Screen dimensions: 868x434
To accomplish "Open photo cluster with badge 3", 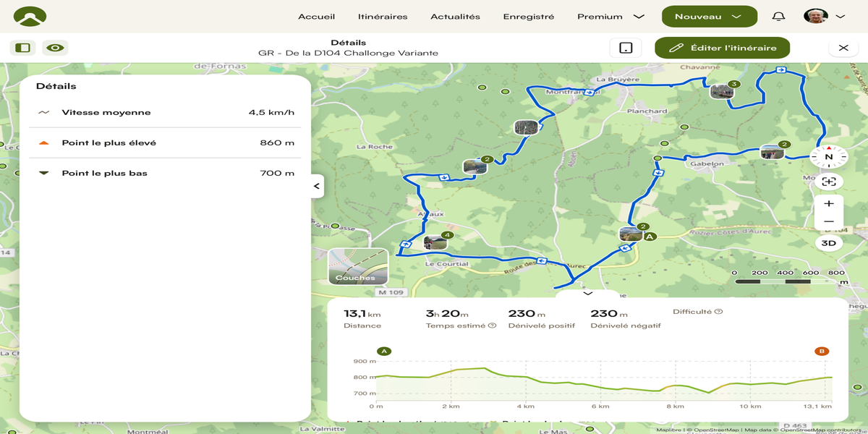I will tap(721, 91).
